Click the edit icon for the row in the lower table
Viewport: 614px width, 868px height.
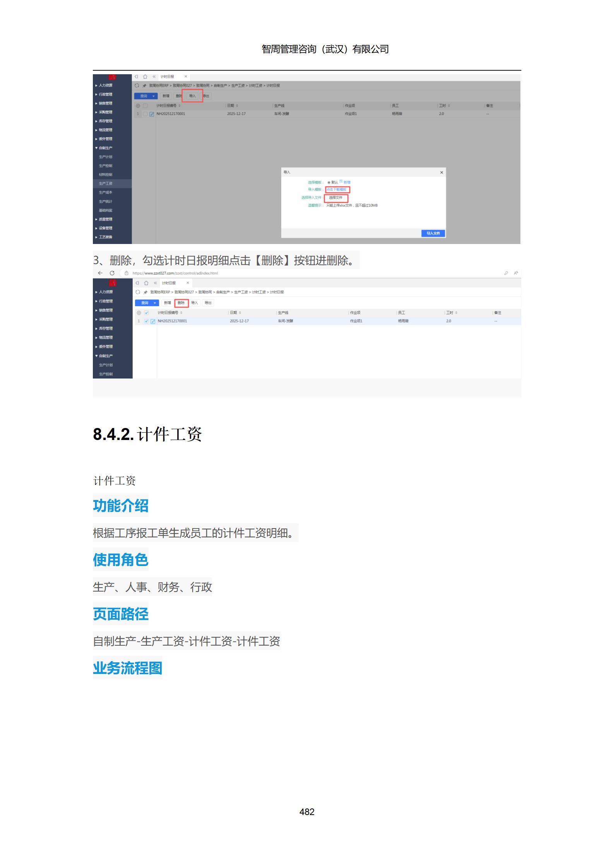(x=153, y=321)
